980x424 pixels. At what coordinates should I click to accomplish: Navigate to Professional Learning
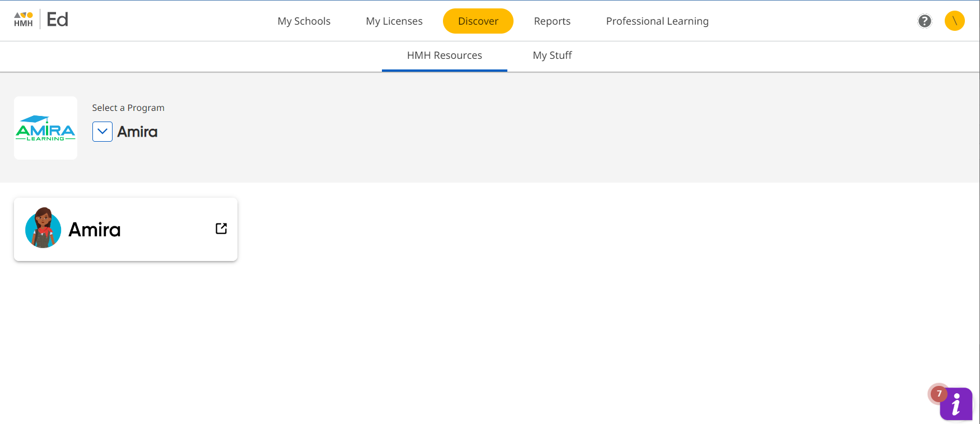point(657,21)
